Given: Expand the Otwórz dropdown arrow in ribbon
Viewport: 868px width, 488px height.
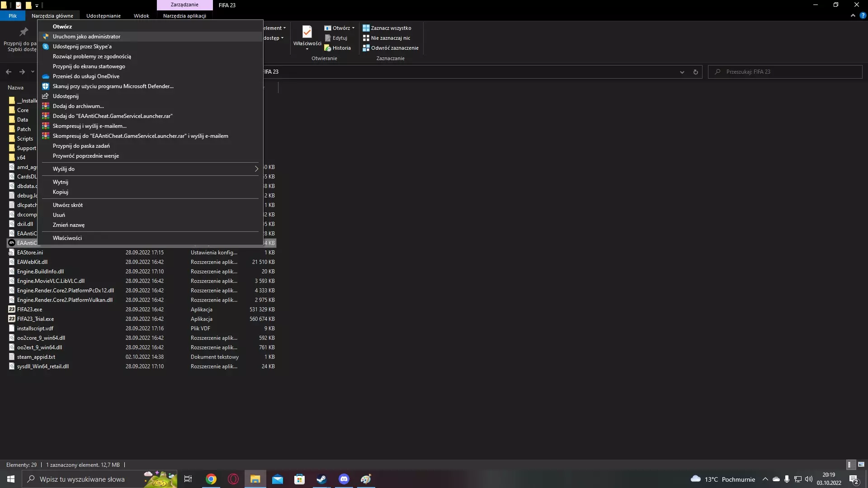Looking at the screenshot, I should [x=353, y=28].
